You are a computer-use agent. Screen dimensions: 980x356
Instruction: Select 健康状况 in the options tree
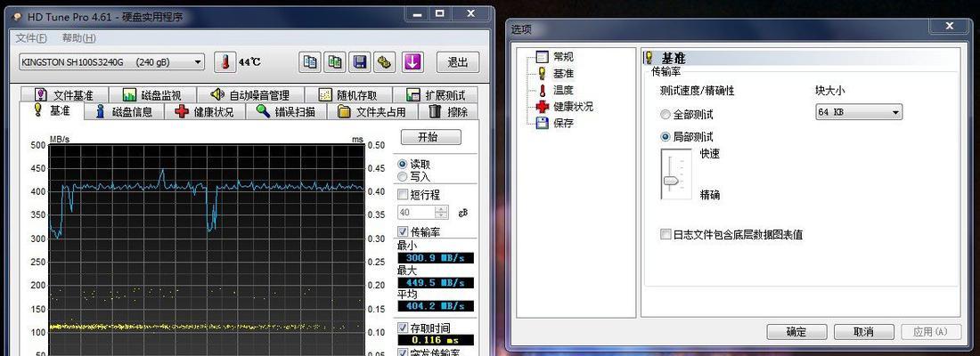(573, 107)
